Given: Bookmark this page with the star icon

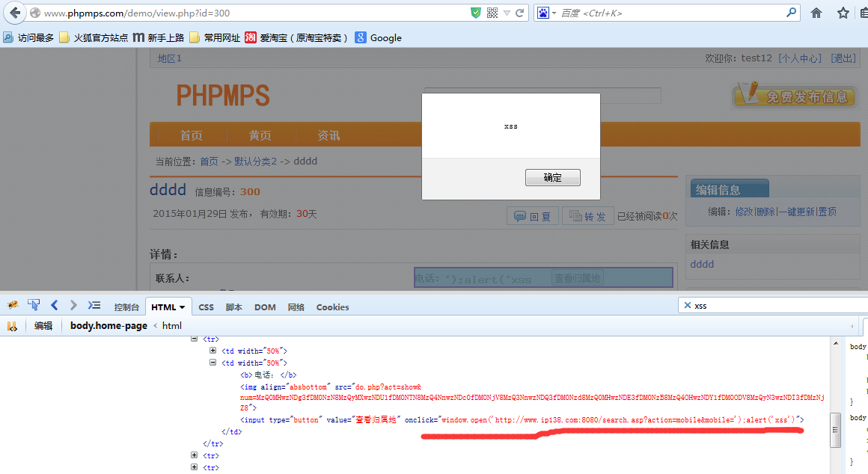Looking at the screenshot, I should click(x=843, y=13).
